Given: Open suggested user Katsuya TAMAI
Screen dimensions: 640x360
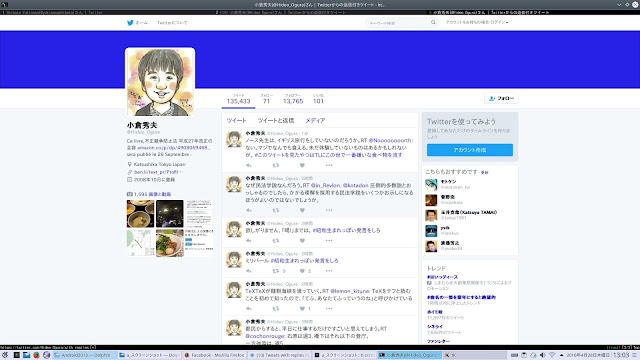Looking at the screenshot, I should [469, 212].
